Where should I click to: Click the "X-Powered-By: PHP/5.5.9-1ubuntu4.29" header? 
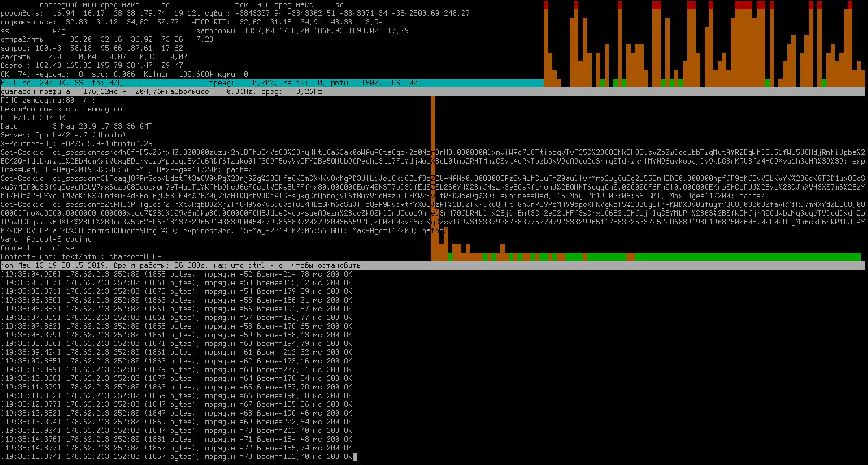click(77, 143)
